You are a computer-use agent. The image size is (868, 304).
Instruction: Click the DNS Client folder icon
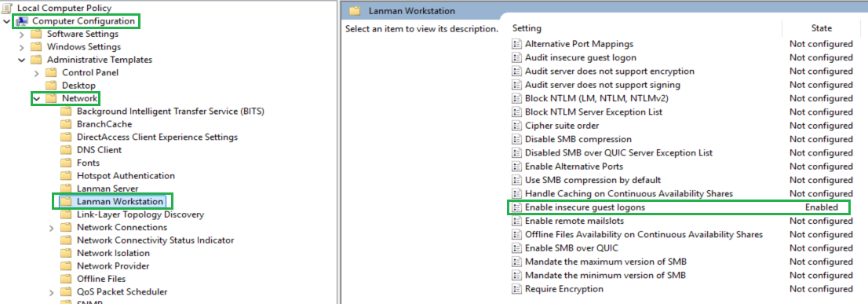pos(66,150)
